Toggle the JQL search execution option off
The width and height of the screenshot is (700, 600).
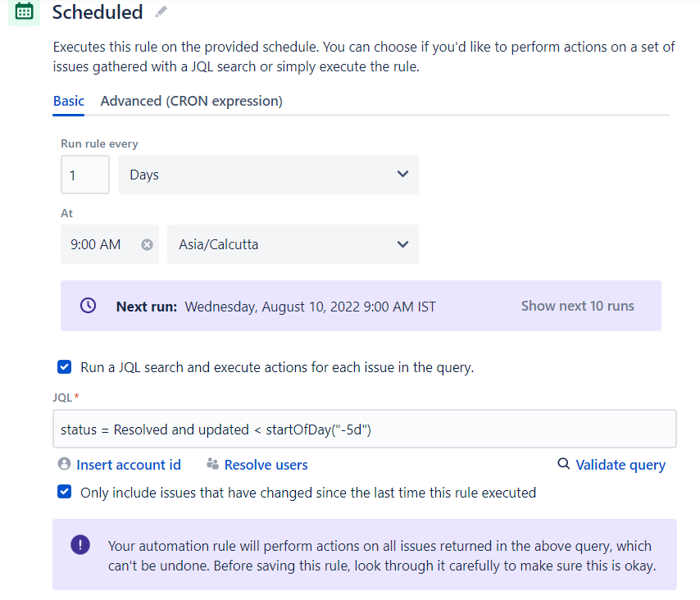(x=64, y=366)
